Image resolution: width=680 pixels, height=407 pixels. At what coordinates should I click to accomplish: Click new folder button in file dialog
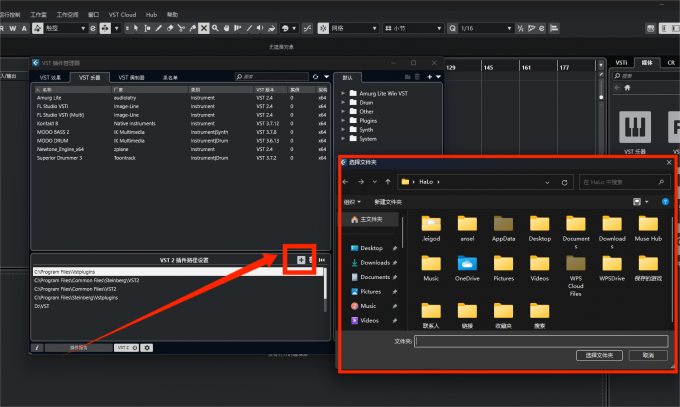(388, 202)
